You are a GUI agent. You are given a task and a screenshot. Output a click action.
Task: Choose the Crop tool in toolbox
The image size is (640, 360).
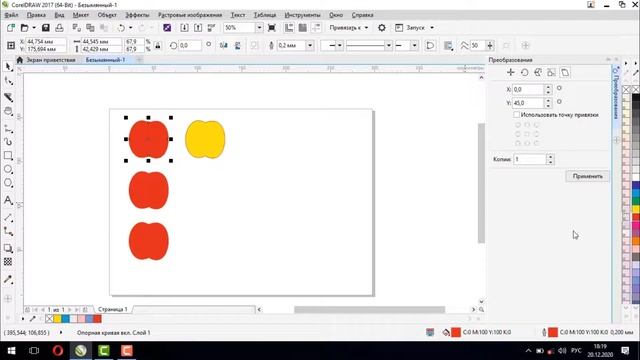point(8,97)
